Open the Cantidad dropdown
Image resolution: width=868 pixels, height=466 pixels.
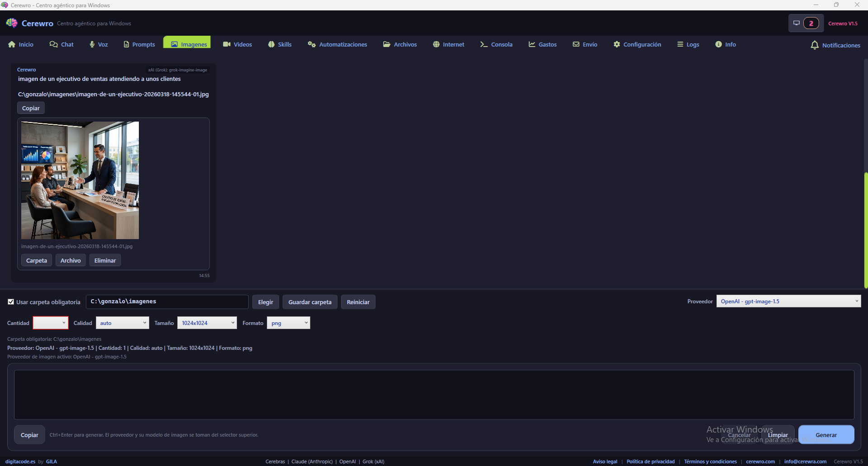(50, 323)
